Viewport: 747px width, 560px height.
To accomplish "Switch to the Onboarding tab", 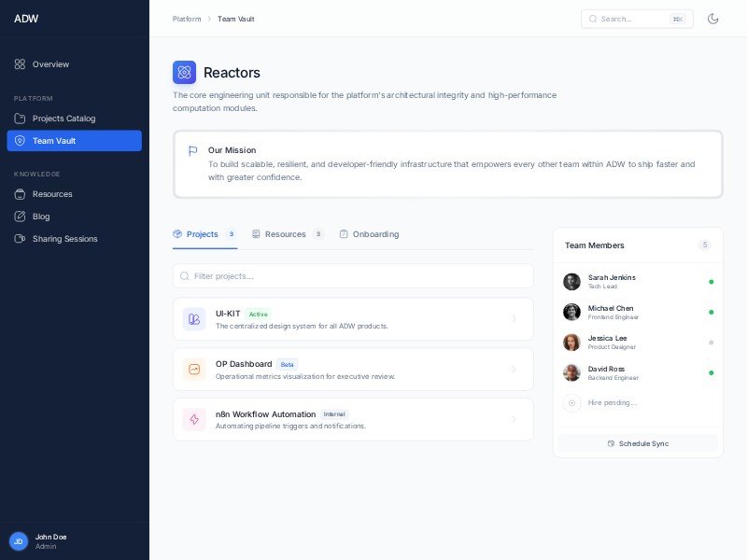I will click(x=374, y=234).
